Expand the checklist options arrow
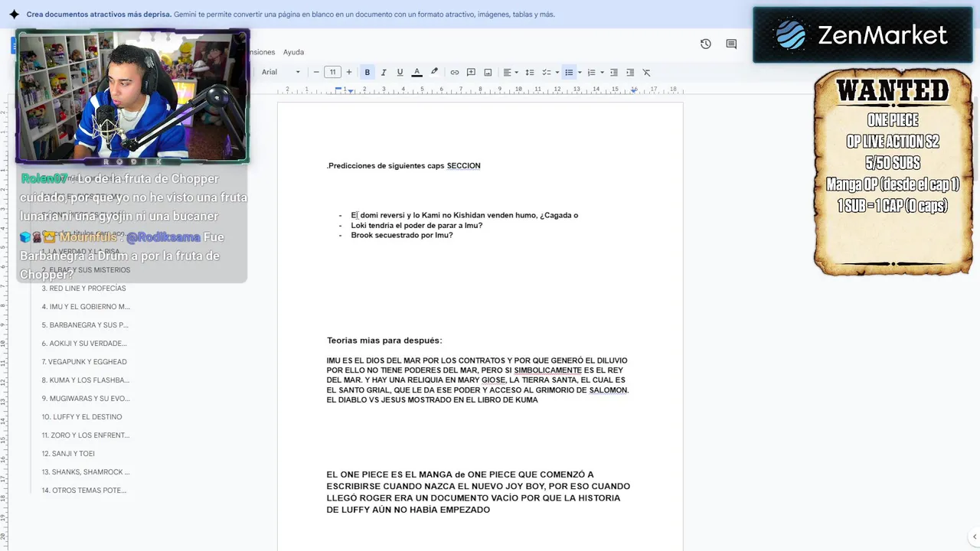The width and height of the screenshot is (980, 551). pos(557,72)
